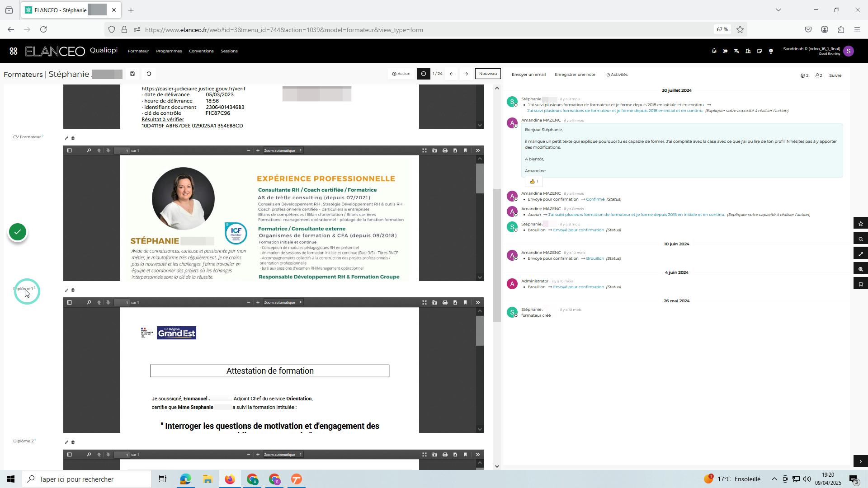This screenshot has height=488, width=868.
Task: Bookmark current view in Diplôme 1 PDF
Action: click(466, 303)
